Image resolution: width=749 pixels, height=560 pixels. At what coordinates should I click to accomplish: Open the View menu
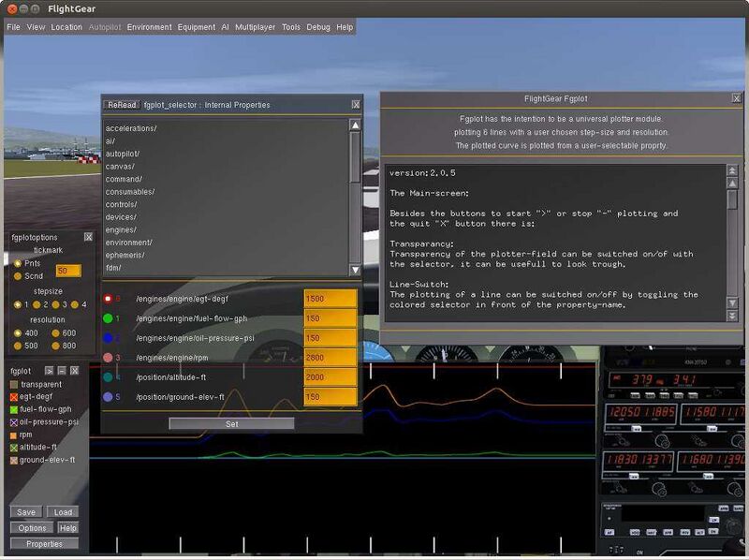(x=36, y=27)
